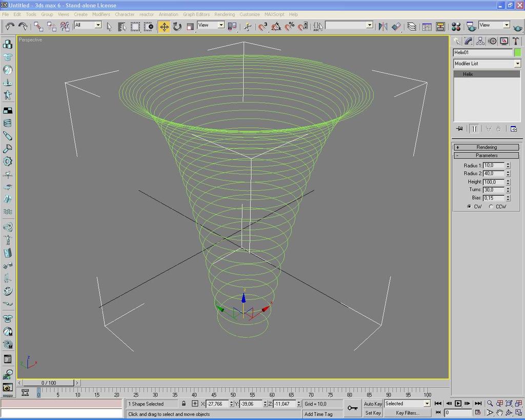
Task: Click the Pin Stack icon
Action: coord(459,129)
